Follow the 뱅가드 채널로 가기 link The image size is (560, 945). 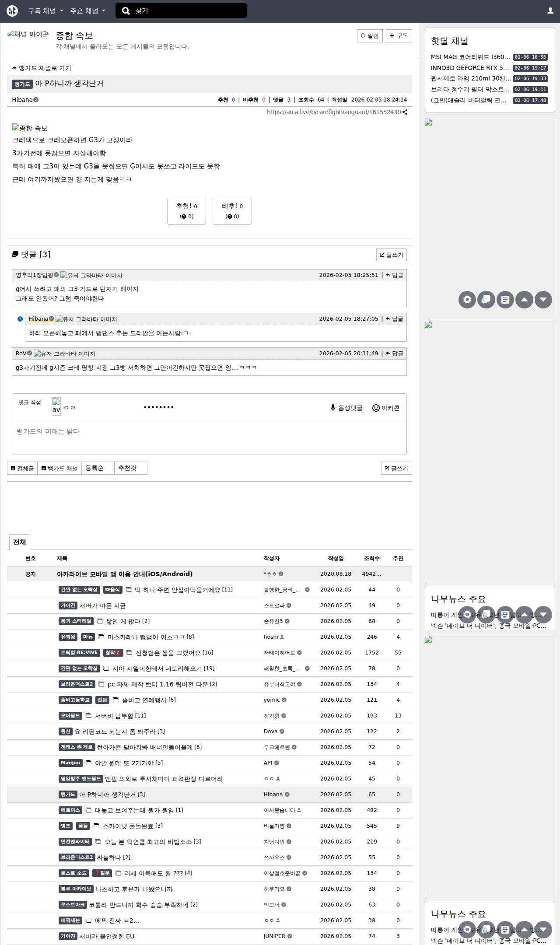point(42,68)
